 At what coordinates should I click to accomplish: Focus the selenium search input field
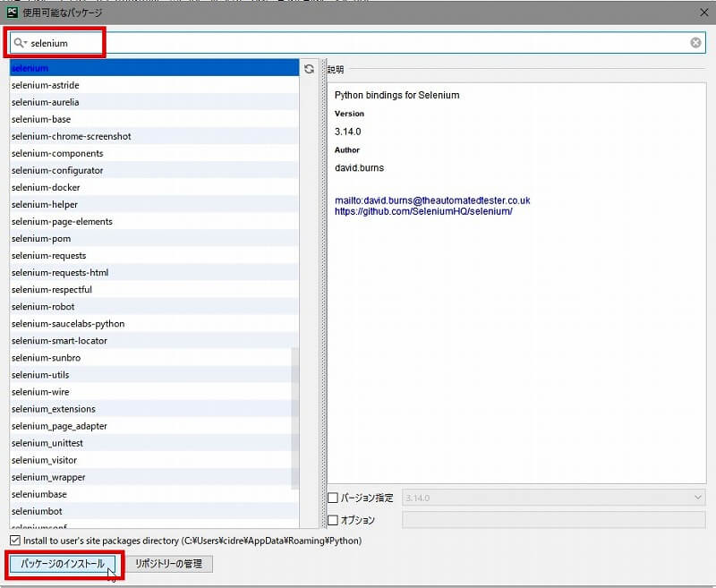point(357,43)
